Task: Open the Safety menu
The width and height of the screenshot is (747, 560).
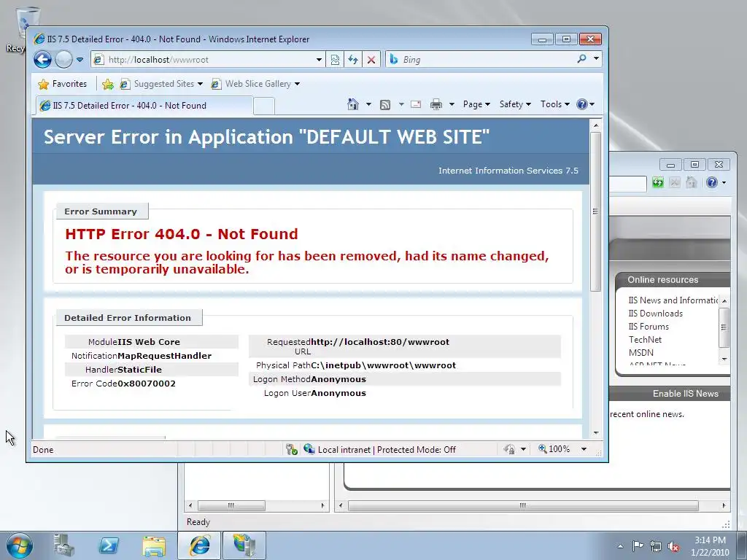Action: 515,104
